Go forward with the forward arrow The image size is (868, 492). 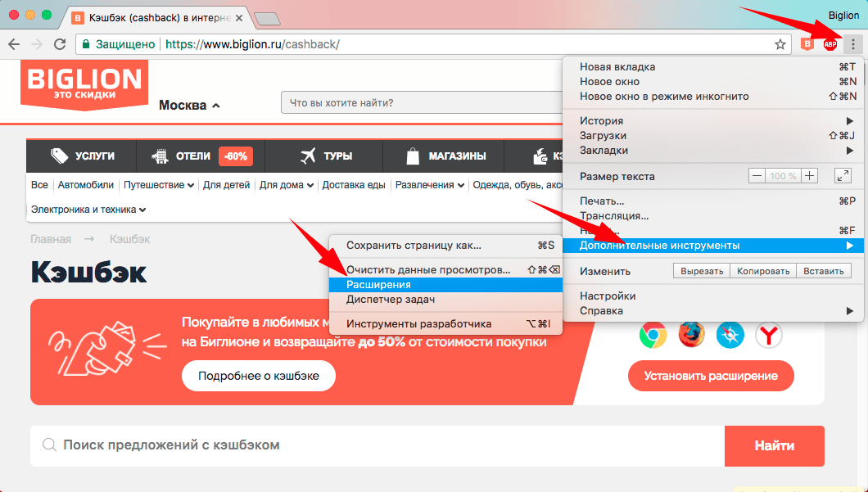pos(37,44)
